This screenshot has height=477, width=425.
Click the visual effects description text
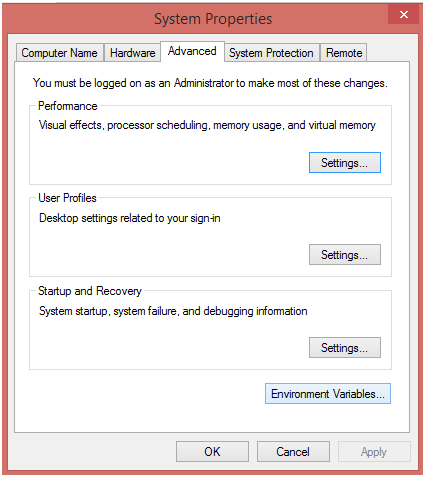point(207,125)
